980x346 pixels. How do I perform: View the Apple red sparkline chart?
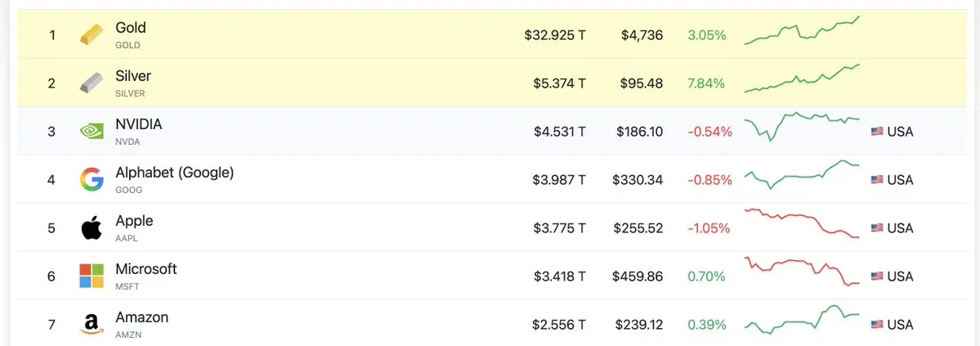pyautogui.click(x=802, y=223)
